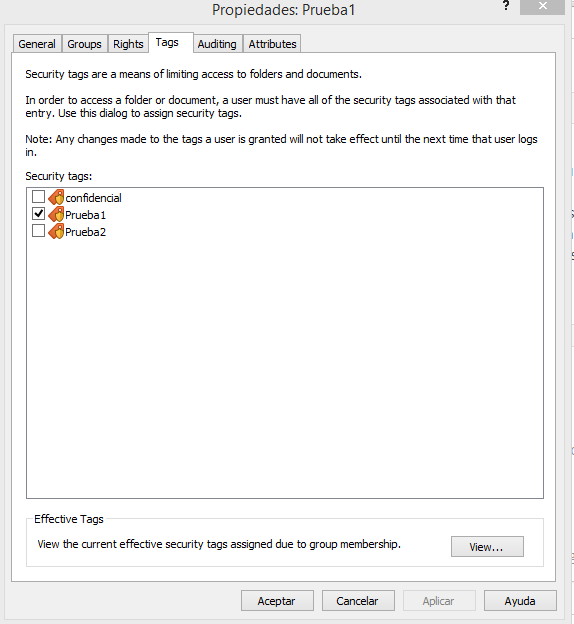Click the Prueba2 security tag icon
The image size is (574, 624).
56,231
